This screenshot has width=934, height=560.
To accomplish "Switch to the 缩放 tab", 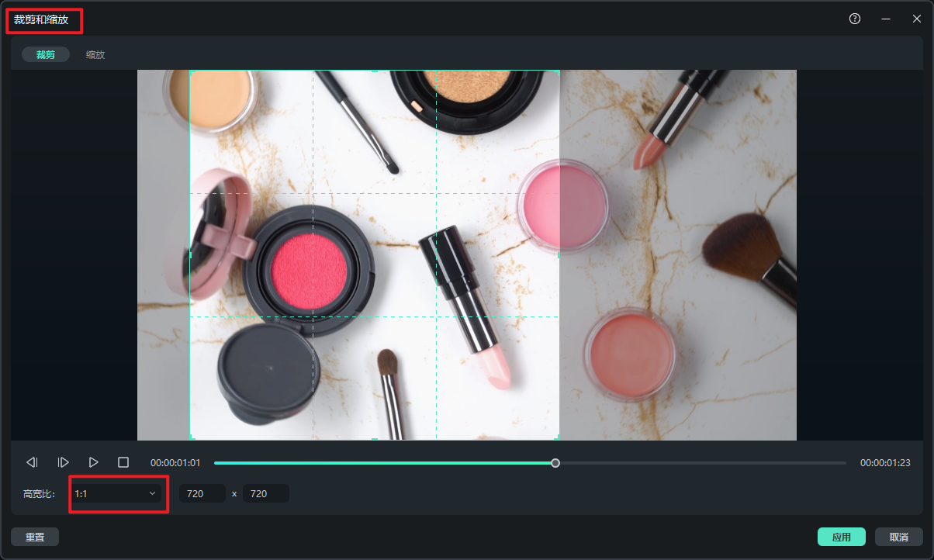I will point(95,54).
